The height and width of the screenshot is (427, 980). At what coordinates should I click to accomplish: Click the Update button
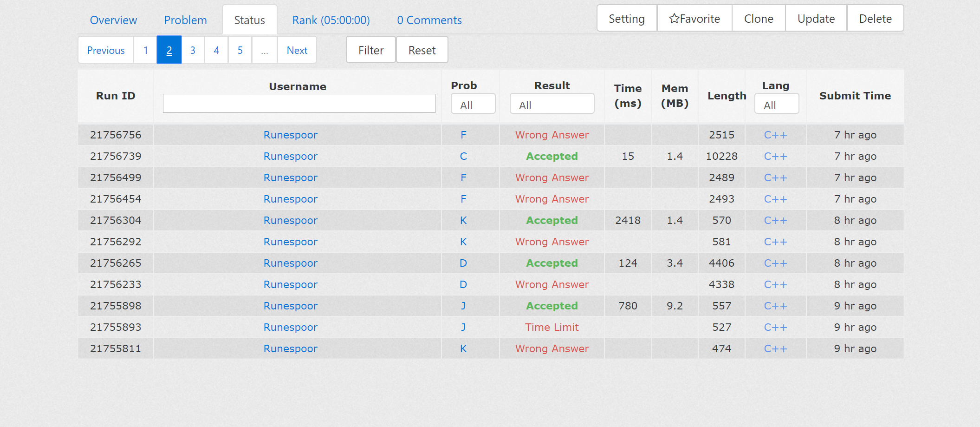point(816,19)
